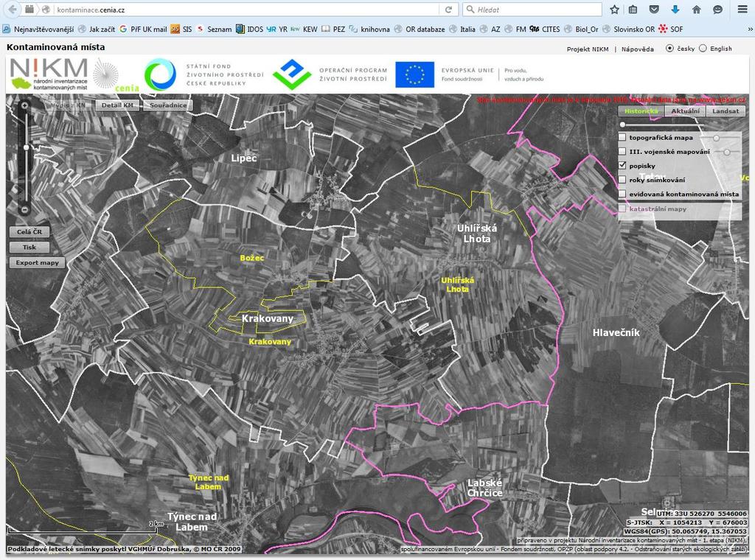Click the Krakovany white map label
755x560 pixels.
click(x=267, y=318)
